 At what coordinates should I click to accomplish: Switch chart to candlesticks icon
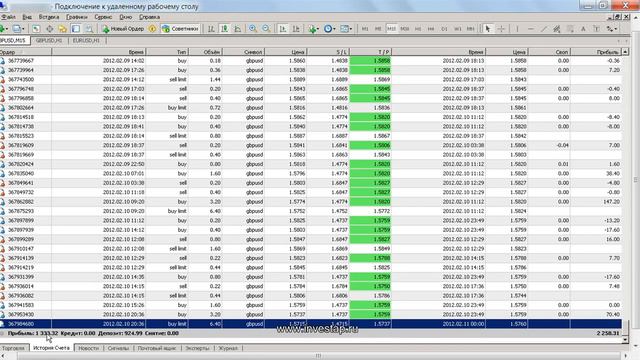pos(224,29)
